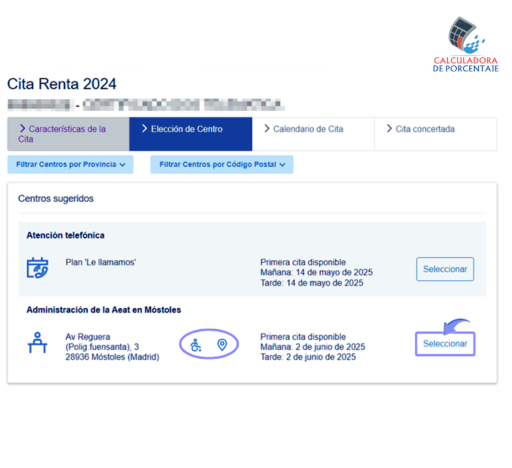This screenshot has width=512, height=468.
Task: Open the Elección de Centro step
Action: point(191,134)
